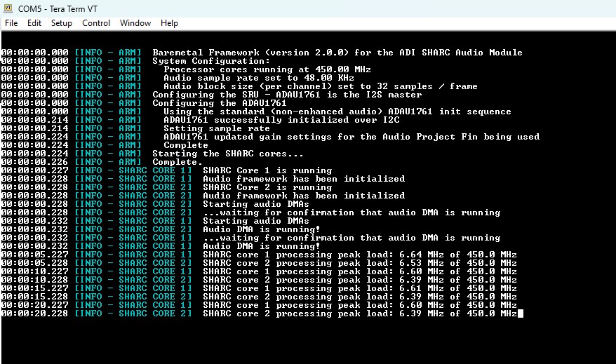Open the Edit menu
The image size is (616, 364).
coord(34,23)
